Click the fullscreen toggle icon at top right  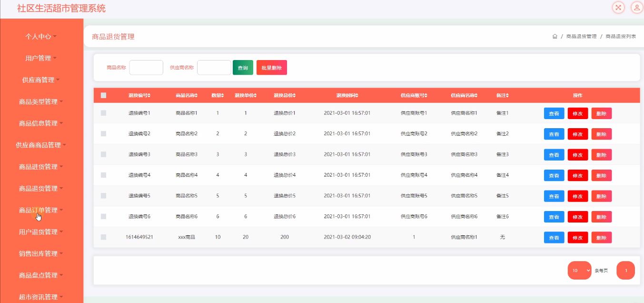coord(618,7)
